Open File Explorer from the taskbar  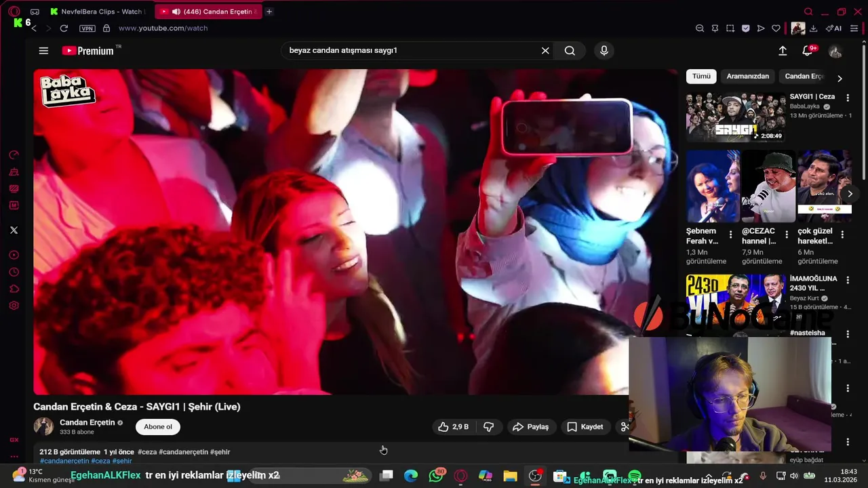[x=510, y=476]
